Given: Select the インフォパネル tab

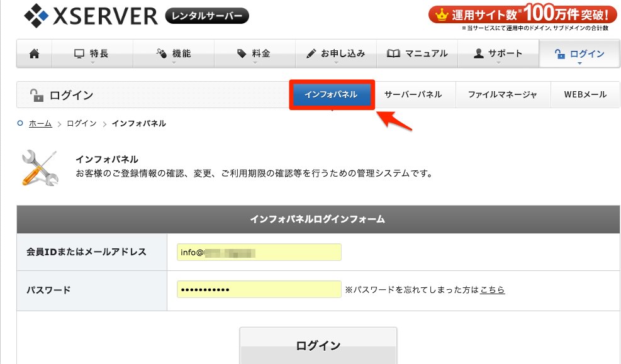Looking at the screenshot, I should tap(332, 94).
